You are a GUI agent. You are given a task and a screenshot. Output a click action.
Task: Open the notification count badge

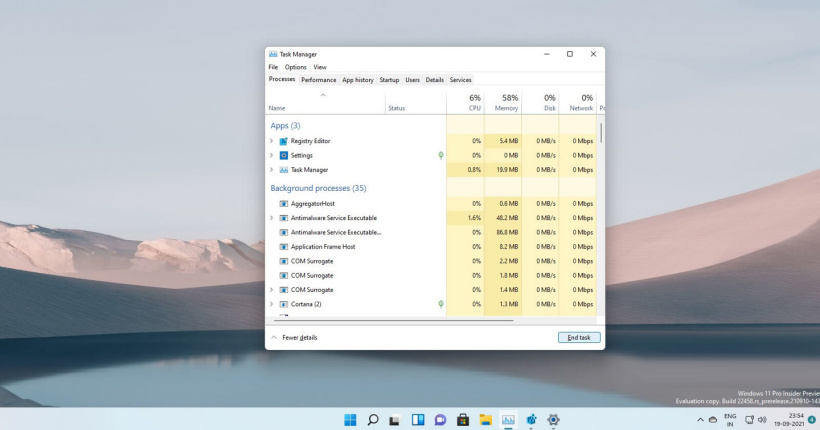pyautogui.click(x=812, y=420)
